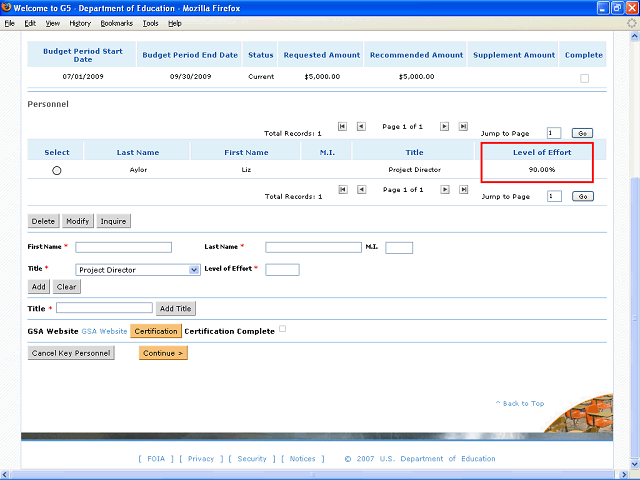Open the Title dropdown list

tap(195, 270)
